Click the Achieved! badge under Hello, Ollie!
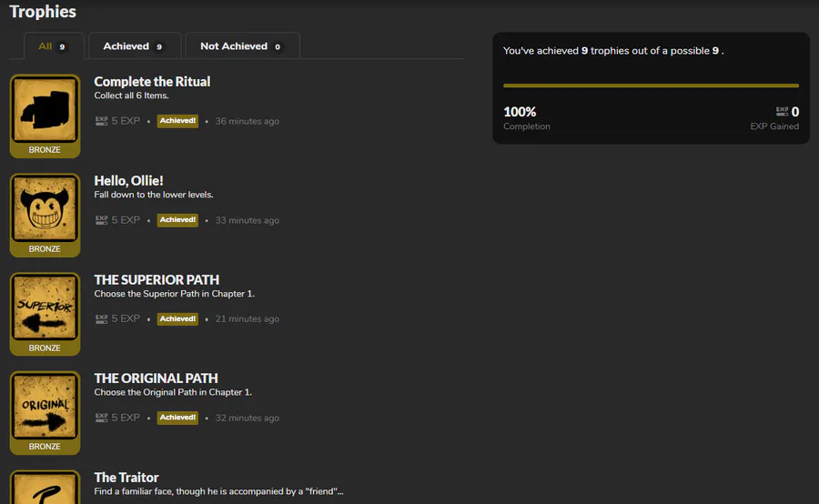 [177, 220]
